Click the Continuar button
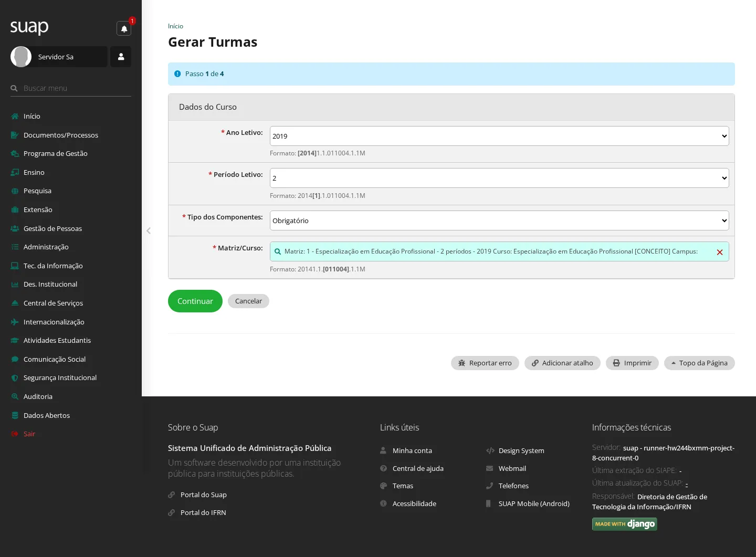This screenshot has width=756, height=557. tap(195, 301)
